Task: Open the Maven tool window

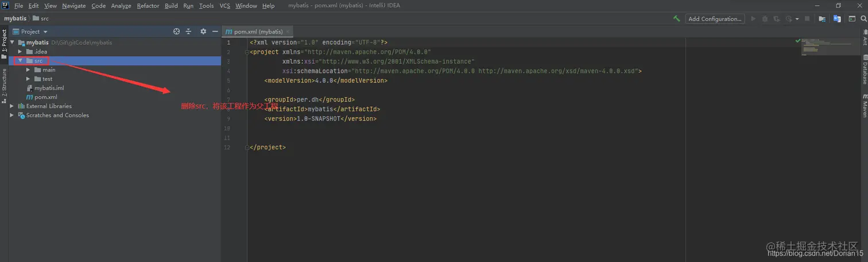Action: (x=864, y=105)
